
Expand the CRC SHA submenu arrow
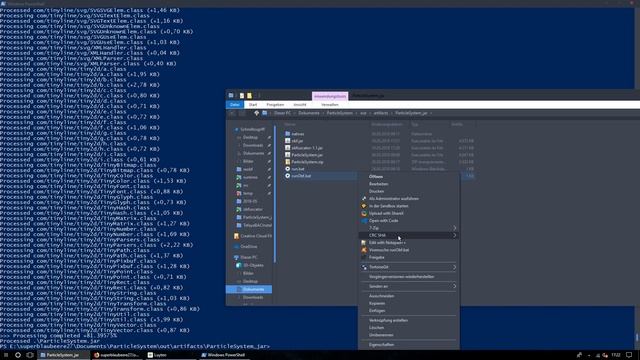tap(455, 236)
